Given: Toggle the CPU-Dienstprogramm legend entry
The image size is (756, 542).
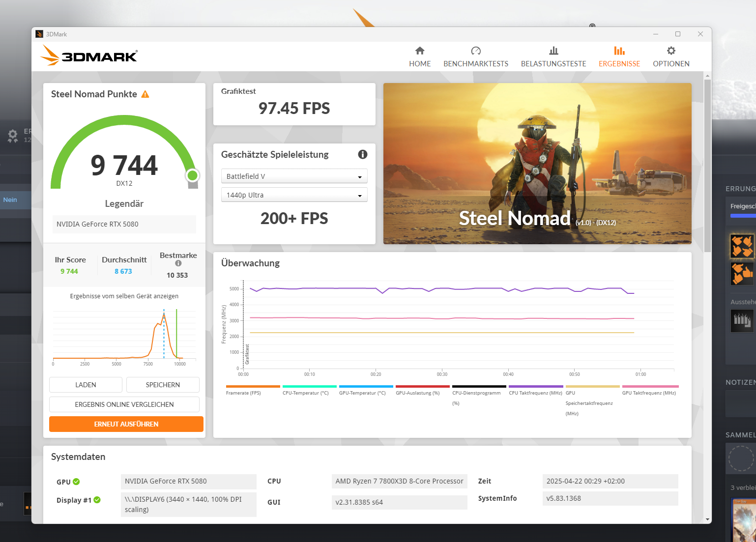Looking at the screenshot, I should [x=479, y=396].
